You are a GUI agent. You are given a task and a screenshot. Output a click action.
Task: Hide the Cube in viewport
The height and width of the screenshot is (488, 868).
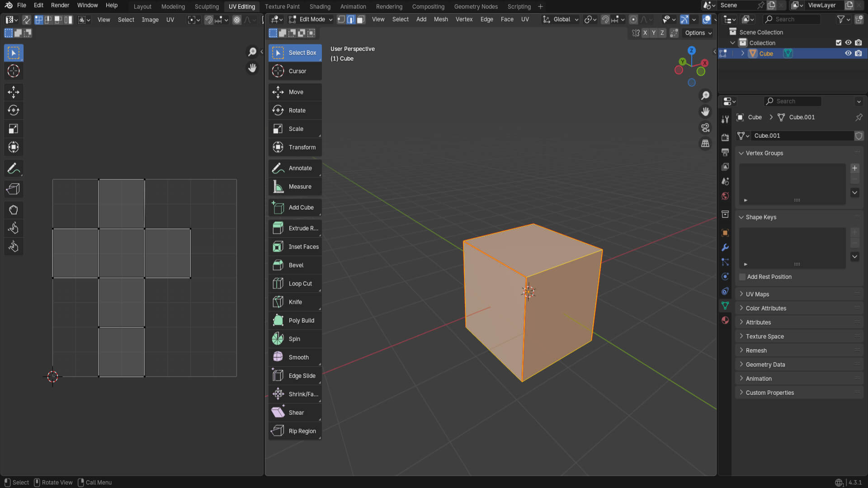[848, 53]
